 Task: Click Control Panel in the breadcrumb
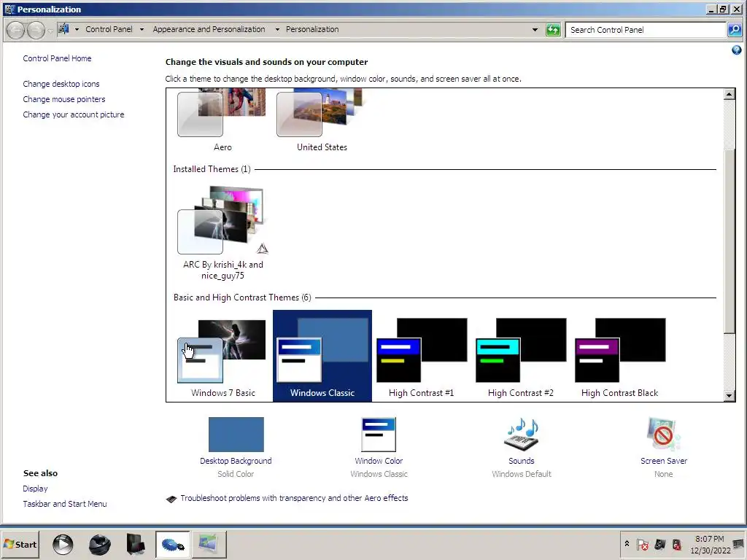click(109, 29)
